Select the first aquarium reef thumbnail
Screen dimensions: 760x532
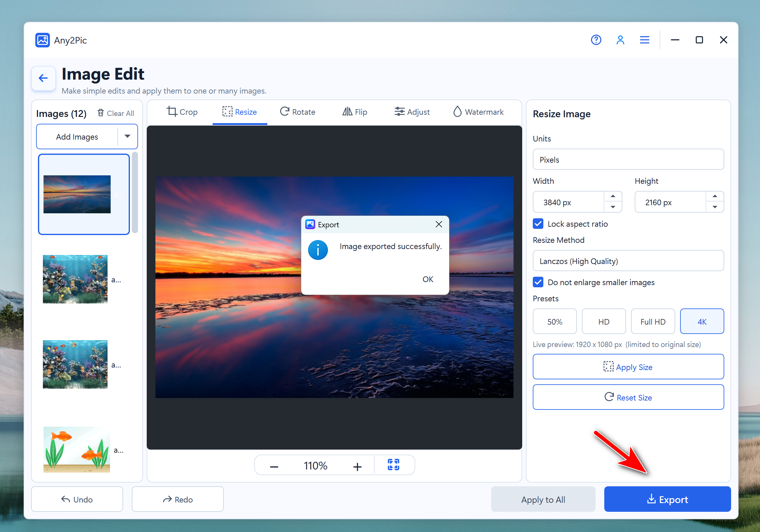coord(75,279)
